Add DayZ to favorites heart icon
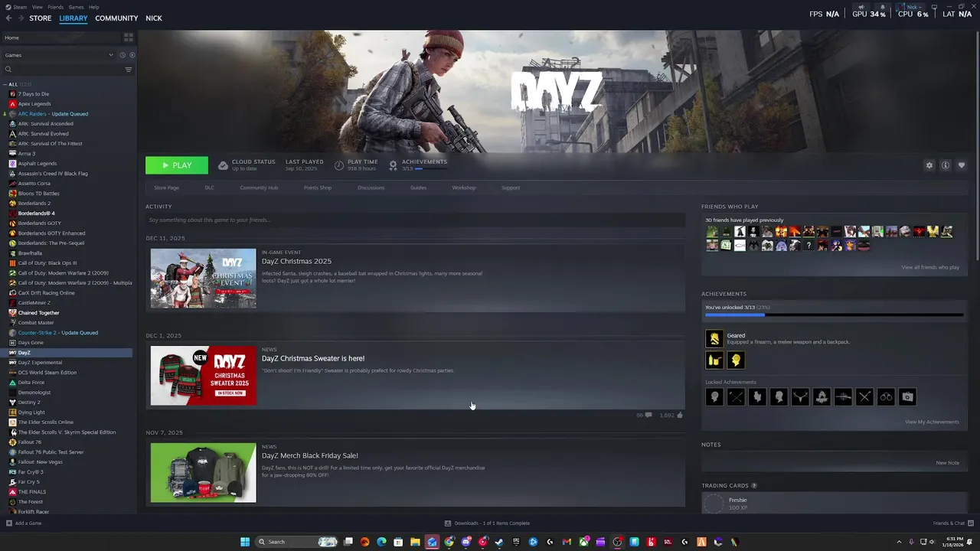Viewport: 980px width, 551px height. 962,165
